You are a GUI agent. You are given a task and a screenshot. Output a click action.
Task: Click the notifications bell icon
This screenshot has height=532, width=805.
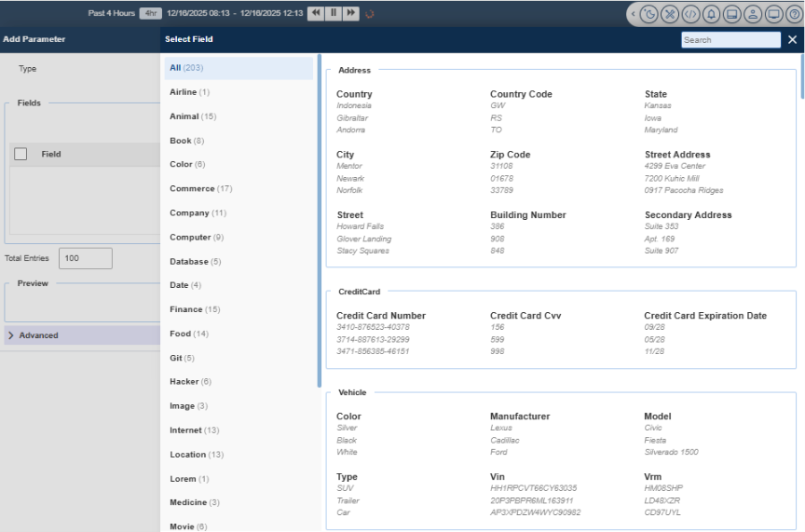pos(711,14)
